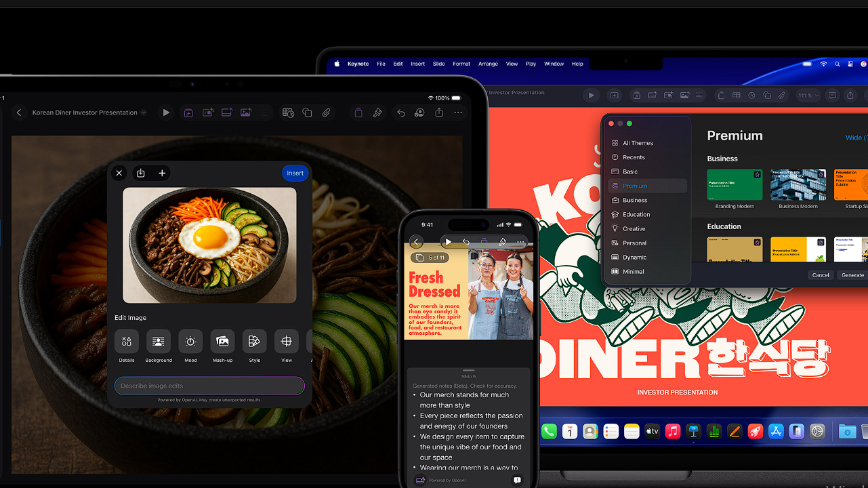Open the Format menu in menu bar
Viewport: 868px width, 488px height.
[x=461, y=64]
